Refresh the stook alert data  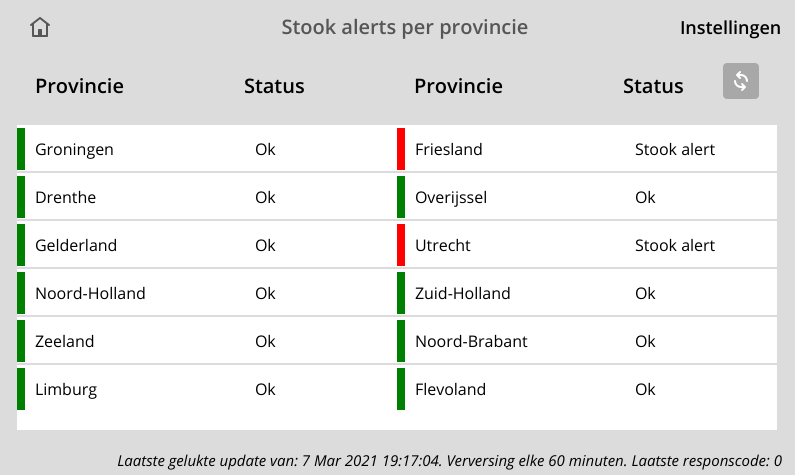(x=741, y=81)
